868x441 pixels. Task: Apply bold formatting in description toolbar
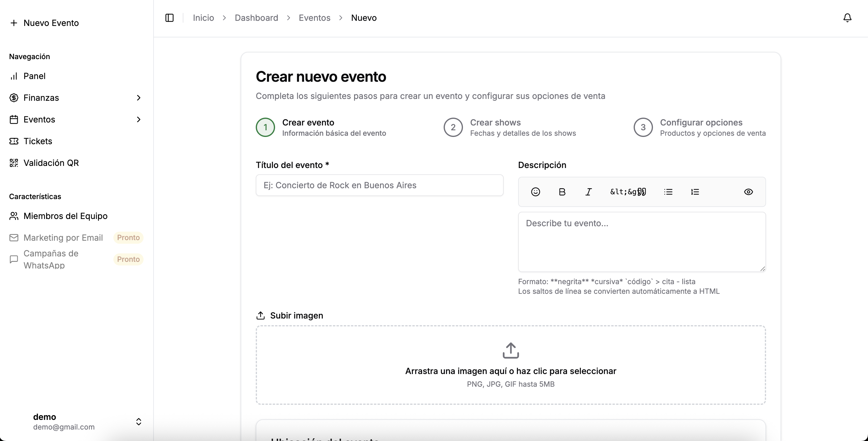point(562,192)
